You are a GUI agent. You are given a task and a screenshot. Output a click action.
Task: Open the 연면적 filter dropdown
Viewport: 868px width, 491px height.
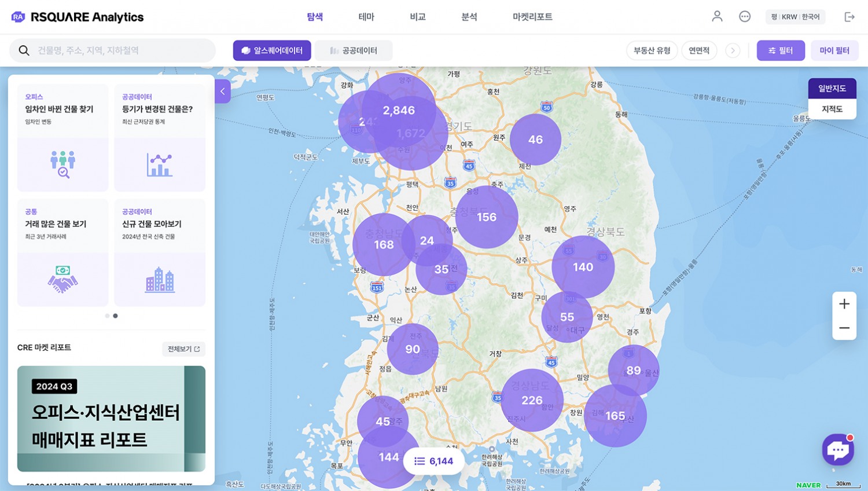pyautogui.click(x=699, y=50)
